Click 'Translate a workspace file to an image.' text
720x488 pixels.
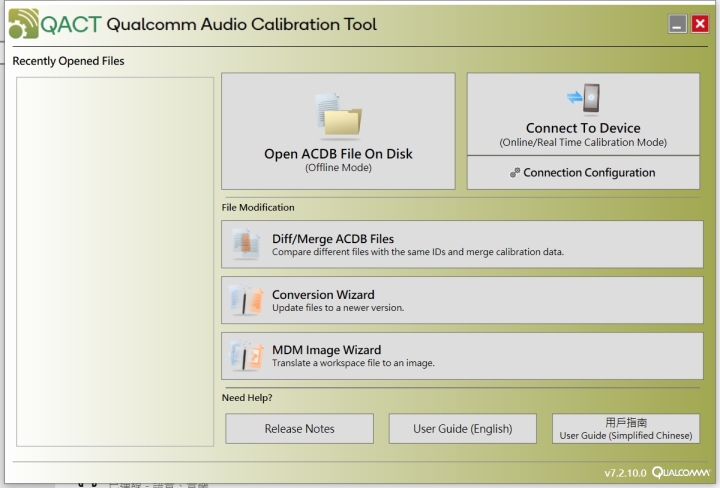(353, 363)
